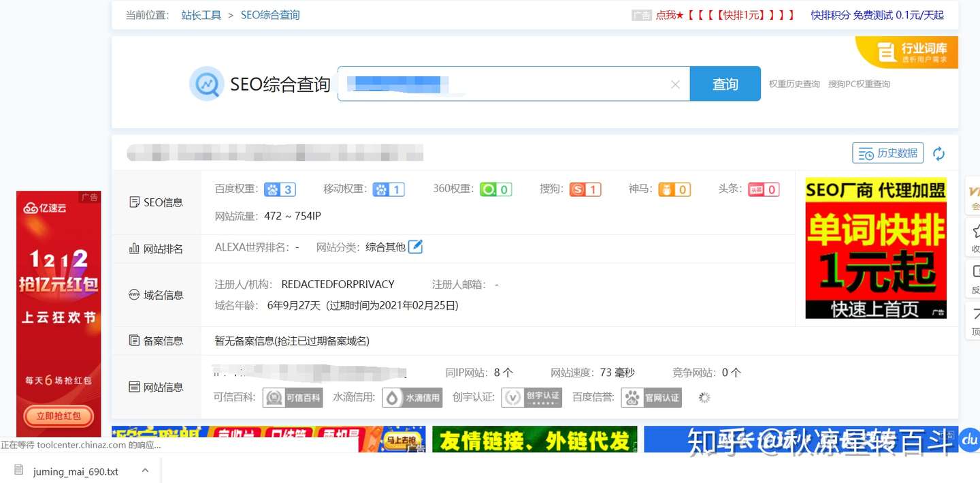The height and width of the screenshot is (483, 980).
Task: Select the 网站信息 section label
Action: tap(156, 387)
